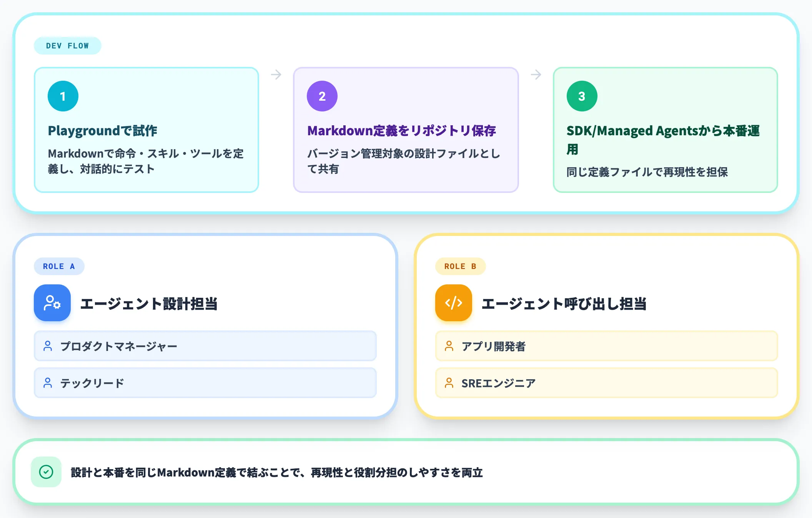Image resolution: width=812 pixels, height=518 pixels.
Task: Select the エージェント呼び出し担当 title
Action: click(x=564, y=304)
